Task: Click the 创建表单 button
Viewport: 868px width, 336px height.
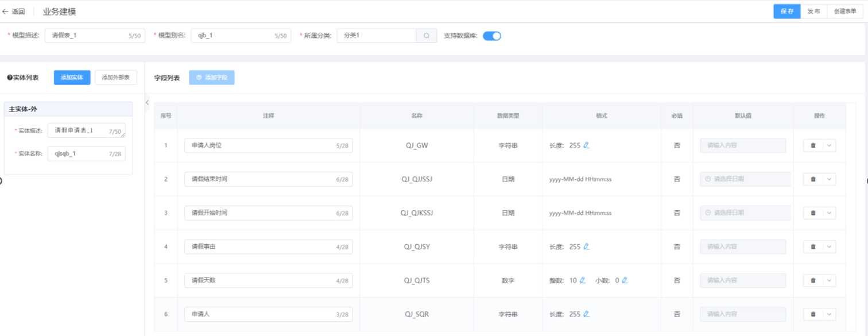Action: 845,11
